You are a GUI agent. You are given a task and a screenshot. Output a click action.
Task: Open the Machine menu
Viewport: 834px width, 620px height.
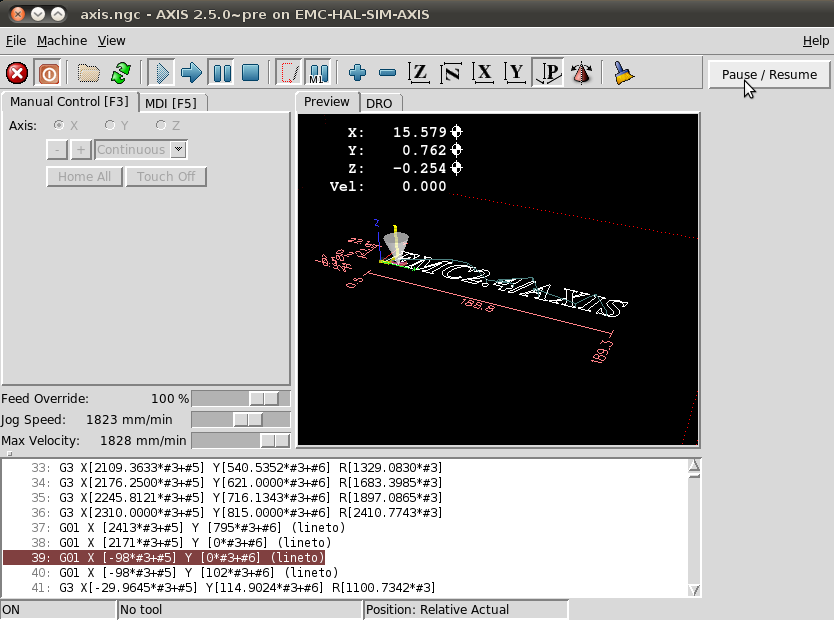tap(62, 40)
